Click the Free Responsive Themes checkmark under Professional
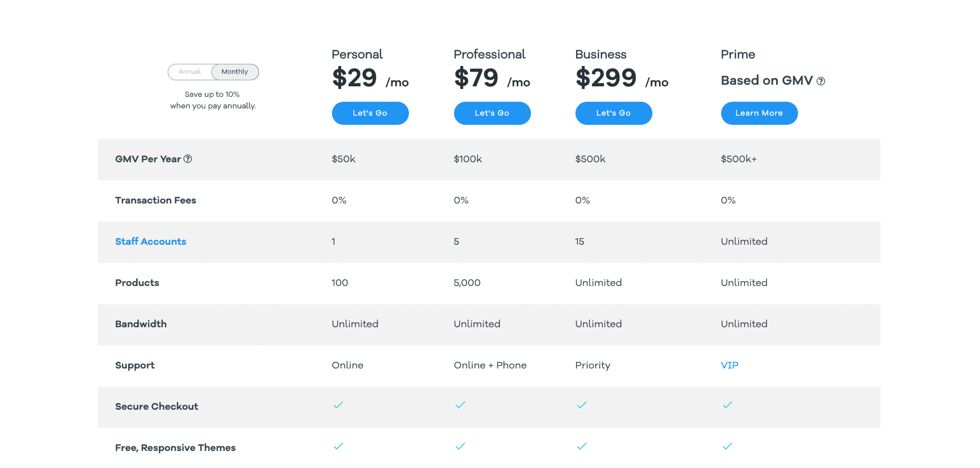Screen dimensions: 980x468 click(460, 447)
